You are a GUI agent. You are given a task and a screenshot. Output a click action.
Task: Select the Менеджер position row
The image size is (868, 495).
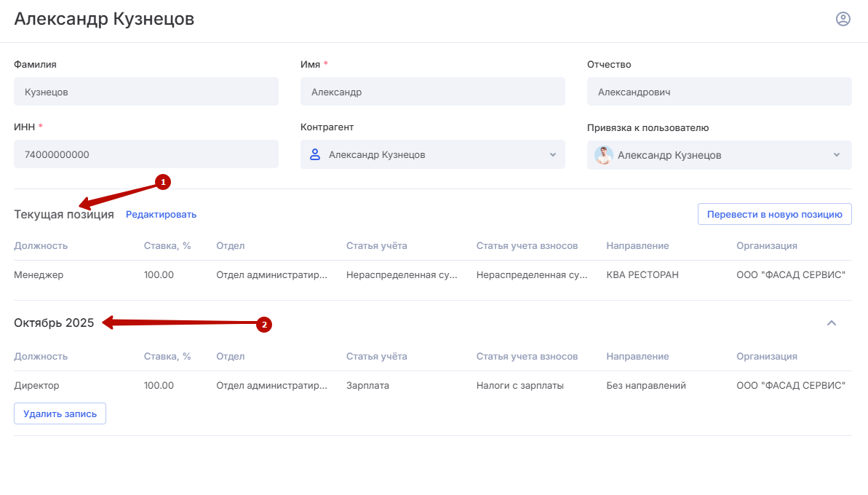pyautogui.click(x=39, y=275)
